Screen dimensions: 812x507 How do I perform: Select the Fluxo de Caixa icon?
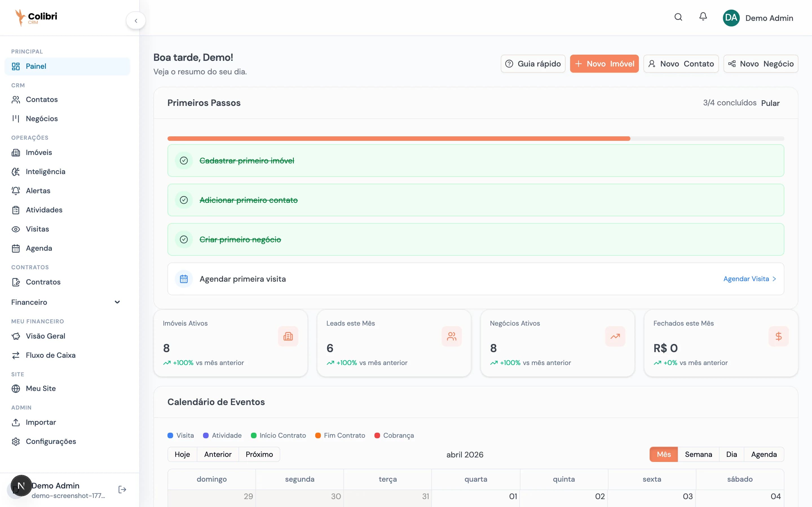(16, 355)
